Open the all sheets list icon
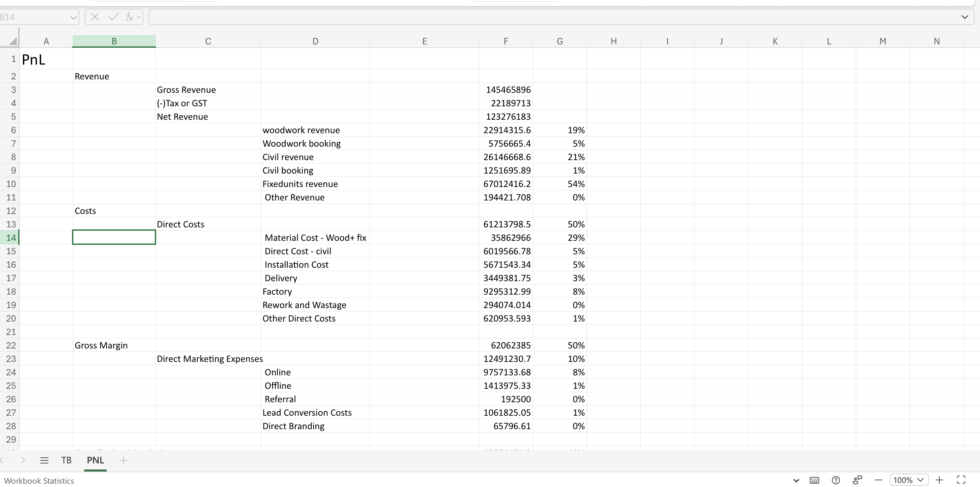This screenshot has width=980, height=487. (44, 460)
